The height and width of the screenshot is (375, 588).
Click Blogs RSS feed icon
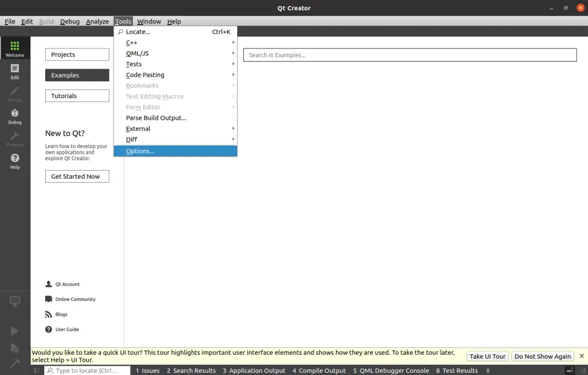click(48, 314)
